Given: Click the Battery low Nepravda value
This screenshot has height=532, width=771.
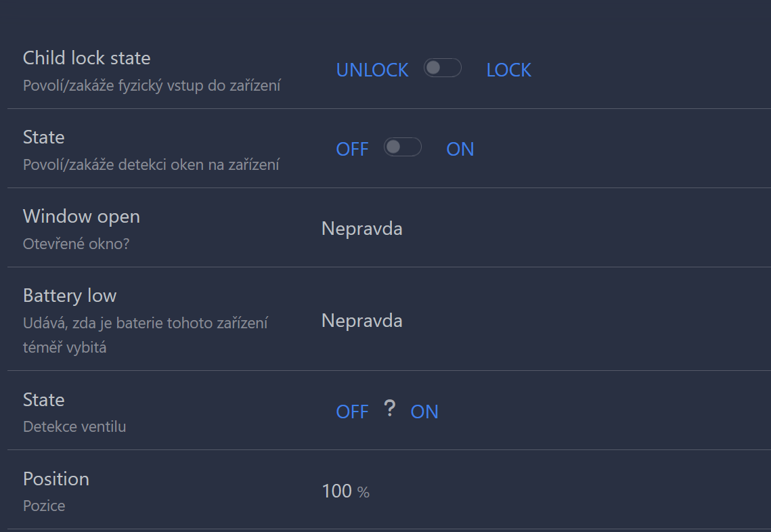Looking at the screenshot, I should [361, 320].
